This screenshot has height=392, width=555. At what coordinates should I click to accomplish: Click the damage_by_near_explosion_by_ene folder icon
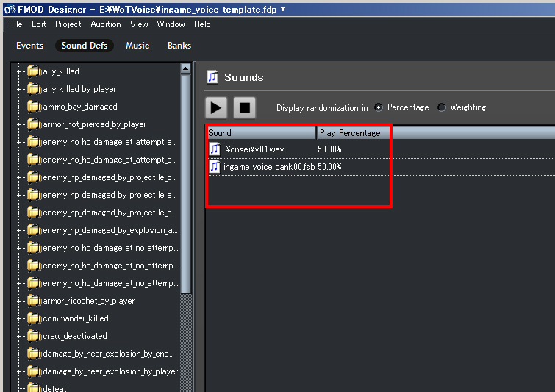[35, 354]
